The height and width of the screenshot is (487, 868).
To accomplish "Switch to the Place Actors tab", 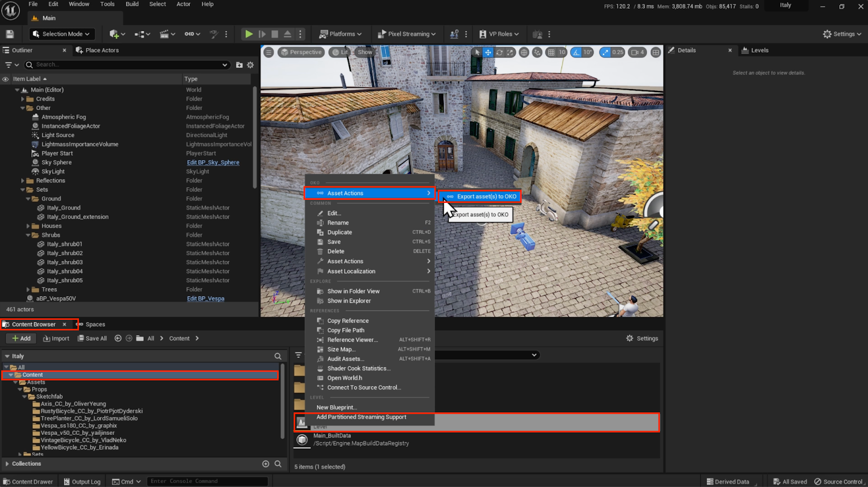I will pos(101,50).
